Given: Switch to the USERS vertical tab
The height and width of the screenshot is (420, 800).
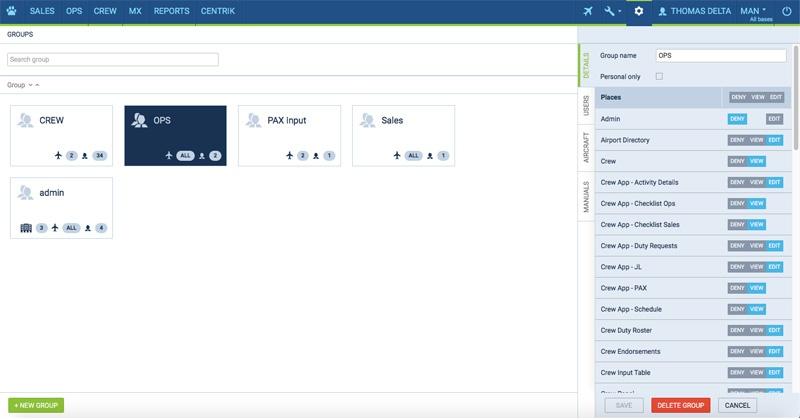Looking at the screenshot, I should (586, 106).
